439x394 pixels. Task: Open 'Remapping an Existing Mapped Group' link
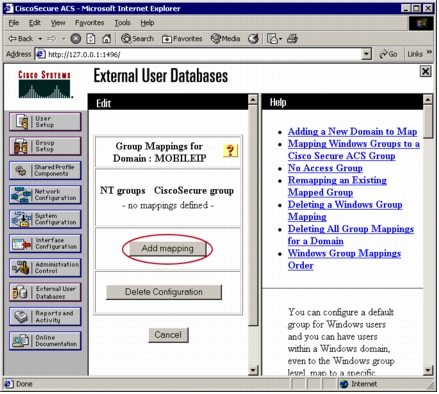point(337,186)
